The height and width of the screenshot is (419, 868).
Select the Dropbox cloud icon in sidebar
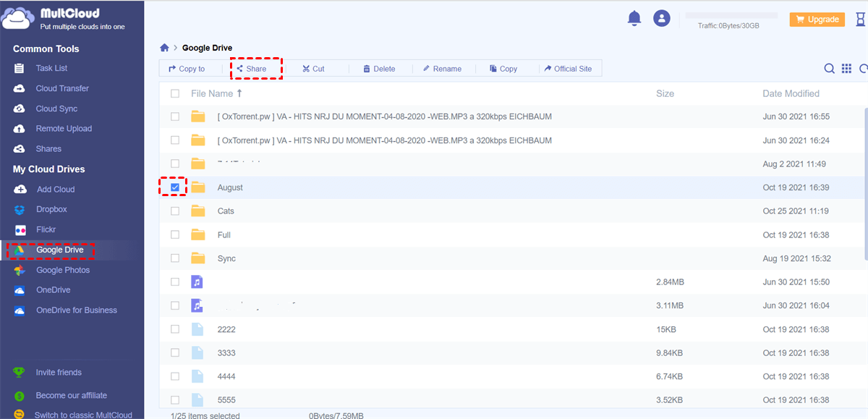click(x=20, y=209)
